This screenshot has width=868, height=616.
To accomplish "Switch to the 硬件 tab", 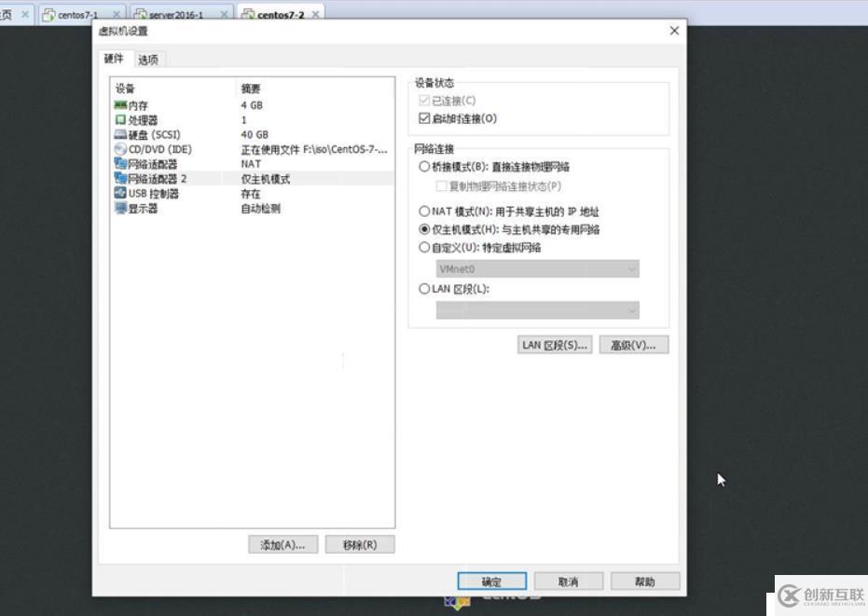I will pyautogui.click(x=114, y=59).
